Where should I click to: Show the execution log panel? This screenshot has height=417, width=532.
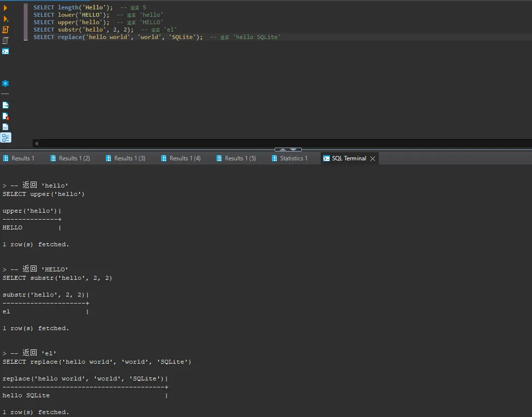pos(5,116)
